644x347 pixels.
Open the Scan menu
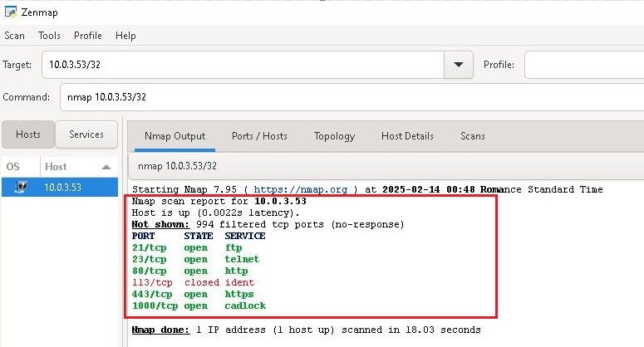(x=14, y=36)
